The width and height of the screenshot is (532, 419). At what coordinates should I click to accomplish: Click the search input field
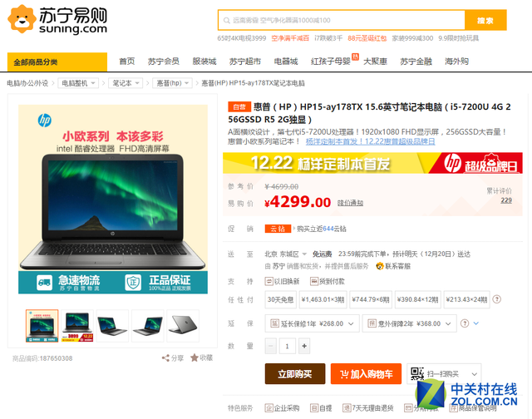pyautogui.click(x=342, y=20)
